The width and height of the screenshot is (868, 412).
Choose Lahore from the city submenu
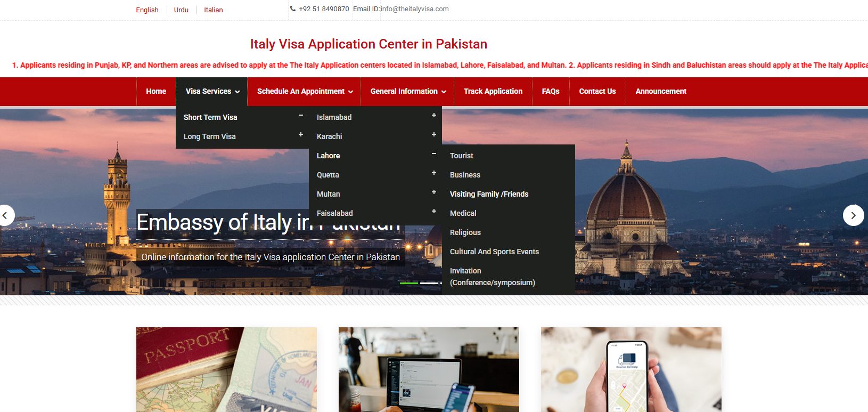click(328, 156)
